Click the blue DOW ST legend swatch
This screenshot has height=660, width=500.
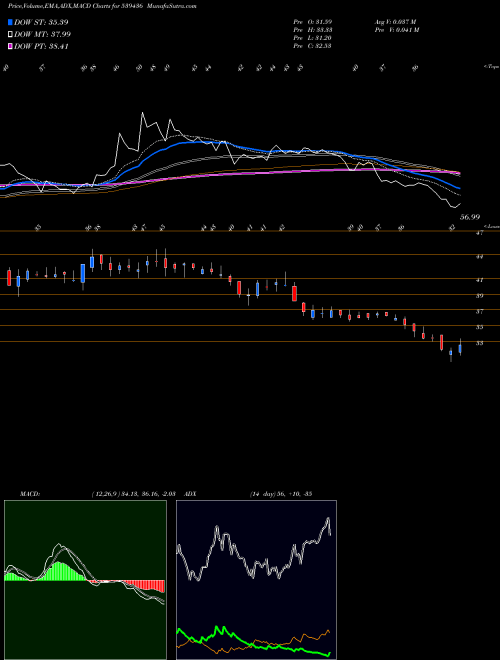10,22
